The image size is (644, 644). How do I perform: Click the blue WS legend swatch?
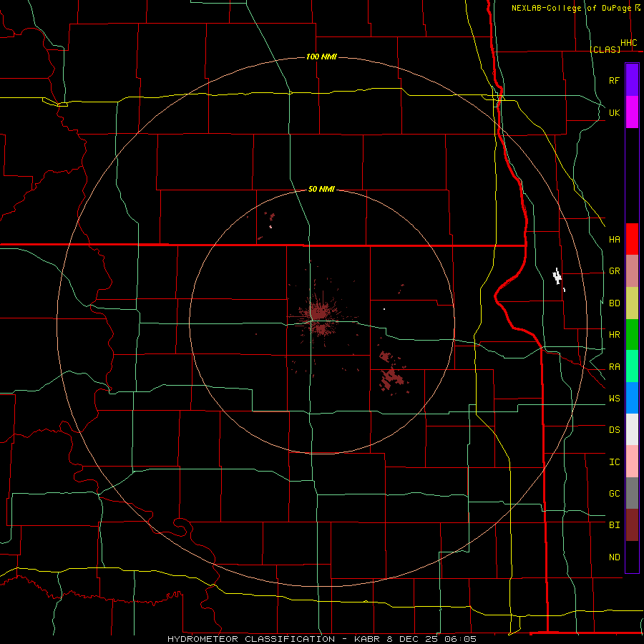click(632, 398)
